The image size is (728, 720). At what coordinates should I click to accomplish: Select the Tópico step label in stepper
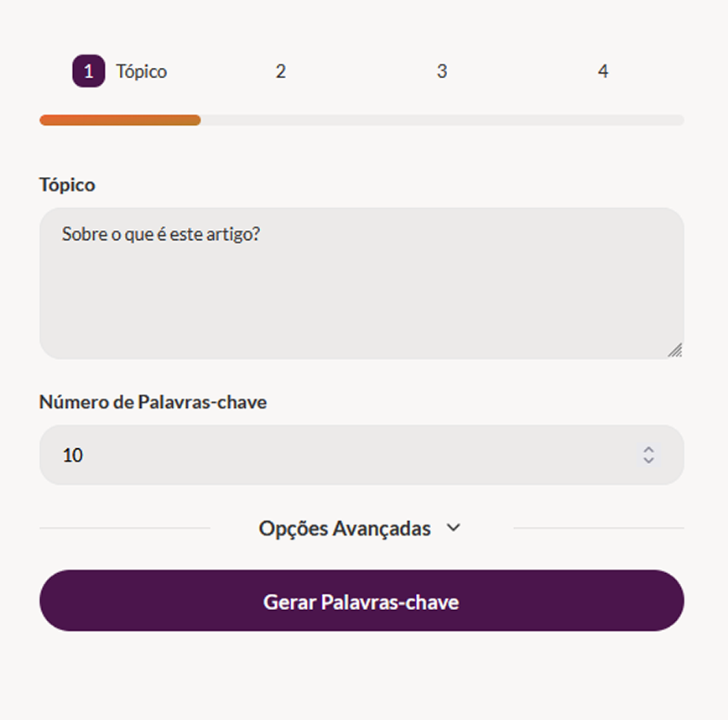pyautogui.click(x=141, y=72)
